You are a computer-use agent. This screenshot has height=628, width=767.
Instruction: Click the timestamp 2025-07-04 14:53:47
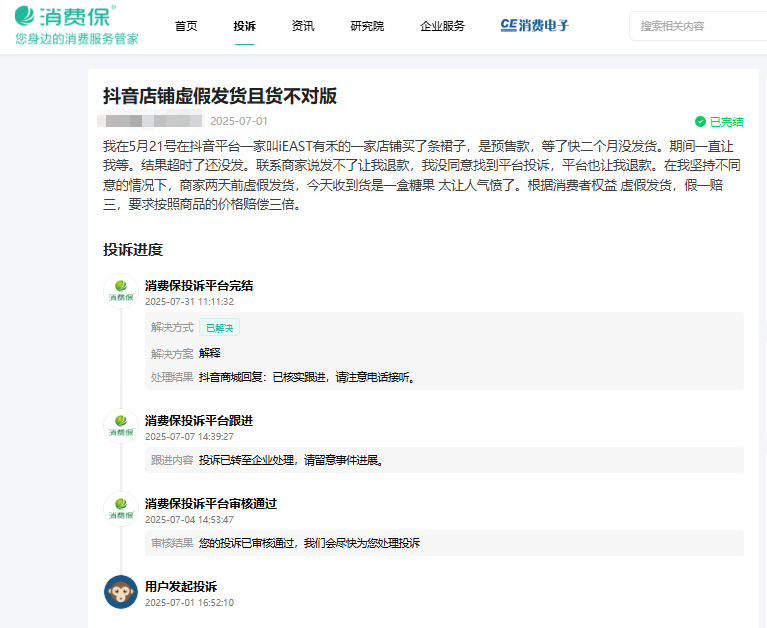point(189,520)
